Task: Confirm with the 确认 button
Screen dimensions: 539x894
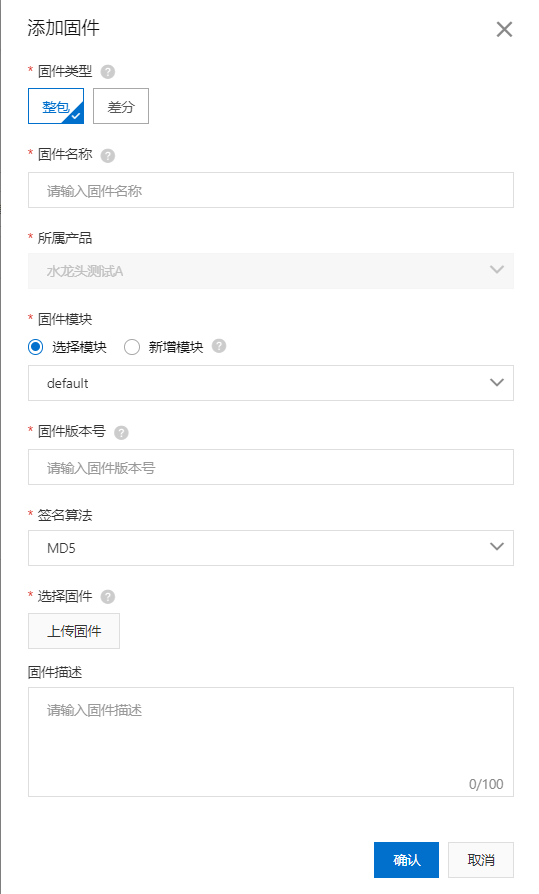Action: (x=407, y=860)
